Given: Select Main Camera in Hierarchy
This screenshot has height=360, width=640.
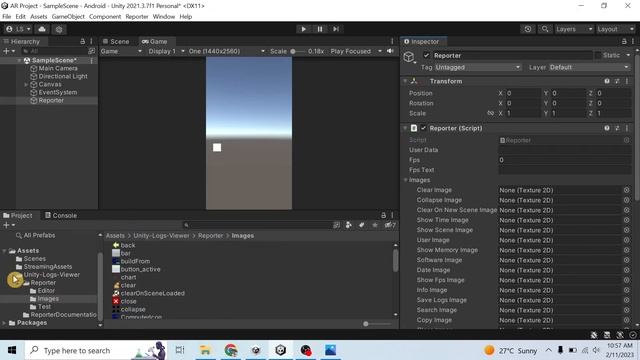Looking at the screenshot, I should 58,68.
